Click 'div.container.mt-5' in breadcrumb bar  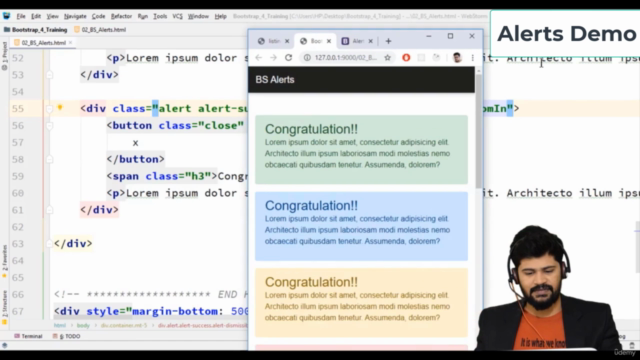[124, 325]
